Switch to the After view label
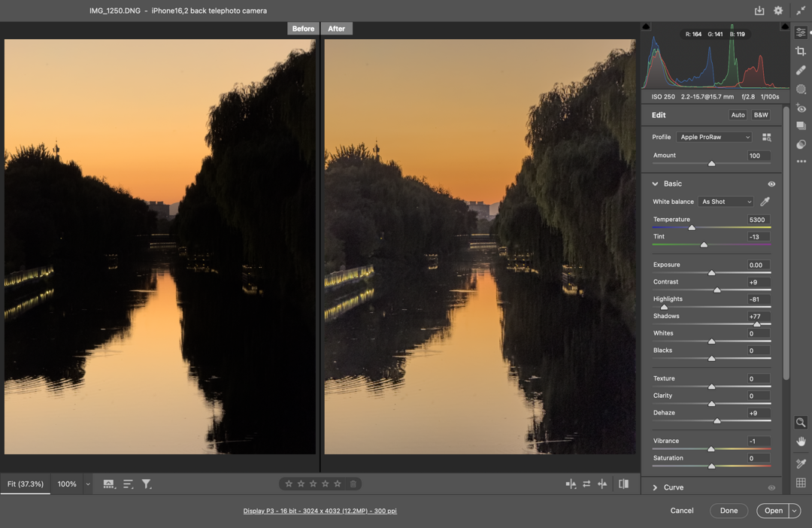Viewport: 812px width, 528px height. [336, 29]
